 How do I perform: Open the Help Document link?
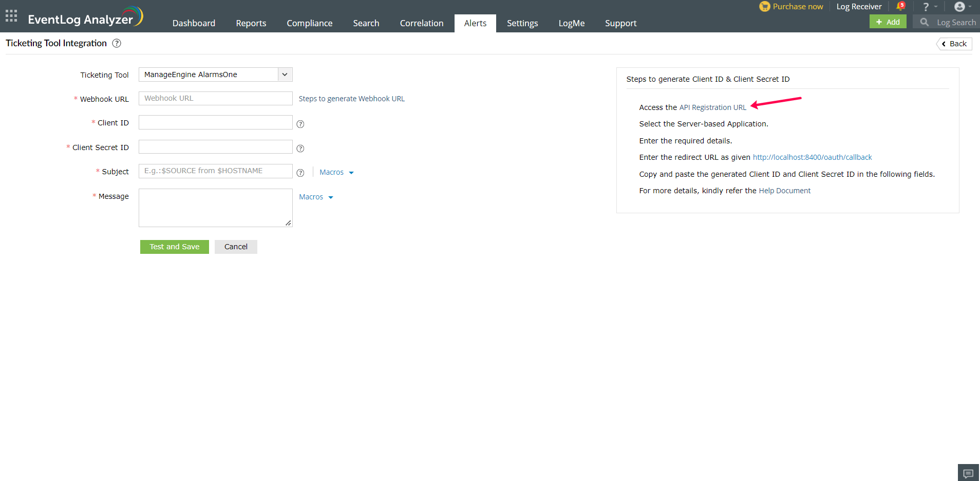785,191
